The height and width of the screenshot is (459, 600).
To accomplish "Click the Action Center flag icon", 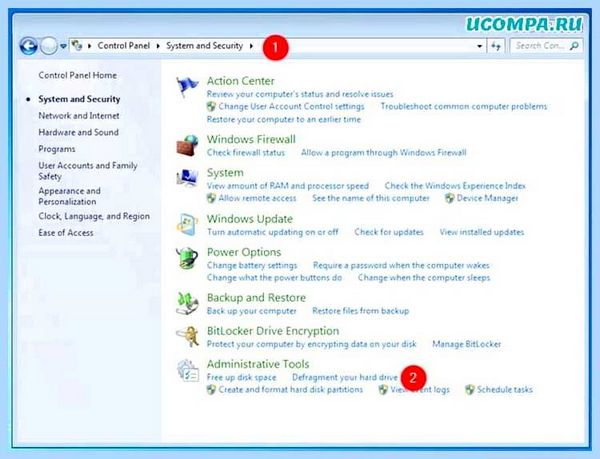I will pos(187,87).
